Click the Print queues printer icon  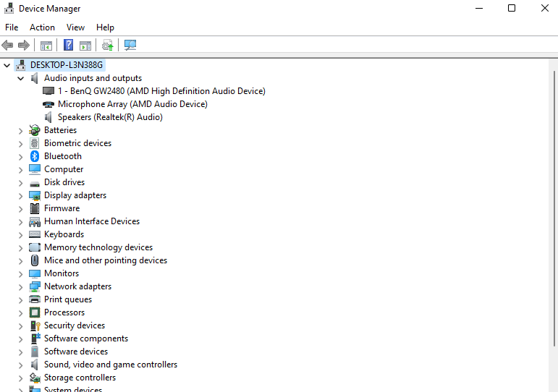pos(35,299)
